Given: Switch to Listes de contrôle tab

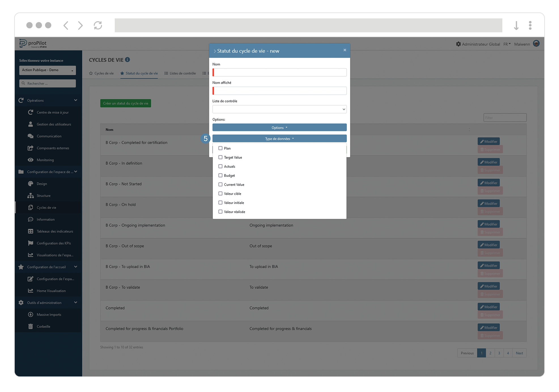Looking at the screenshot, I should tap(180, 73).
